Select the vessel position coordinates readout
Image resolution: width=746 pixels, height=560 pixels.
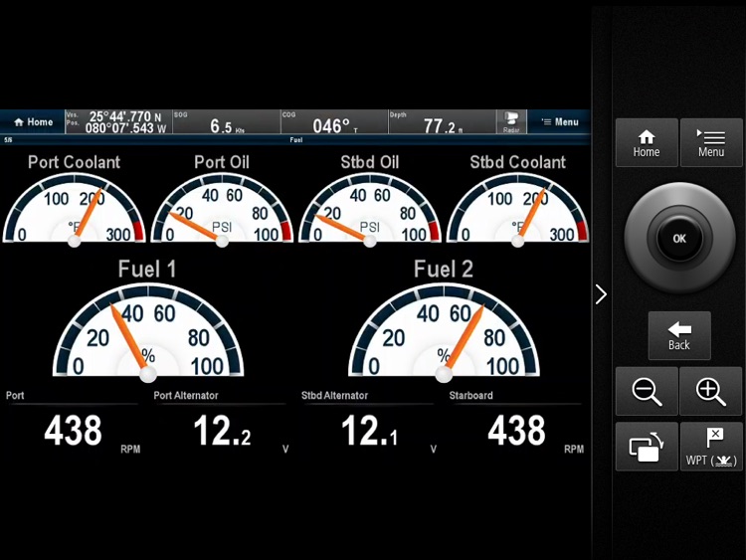click(x=118, y=122)
